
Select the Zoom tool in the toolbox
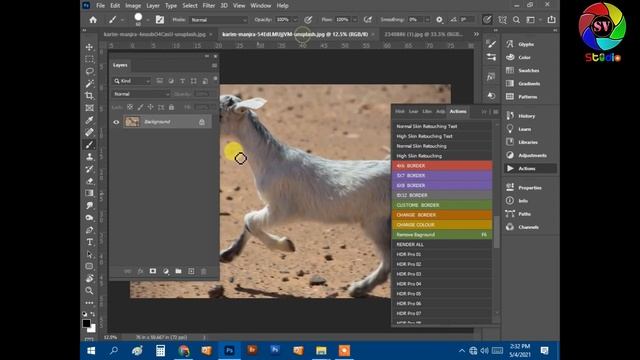(x=89, y=291)
